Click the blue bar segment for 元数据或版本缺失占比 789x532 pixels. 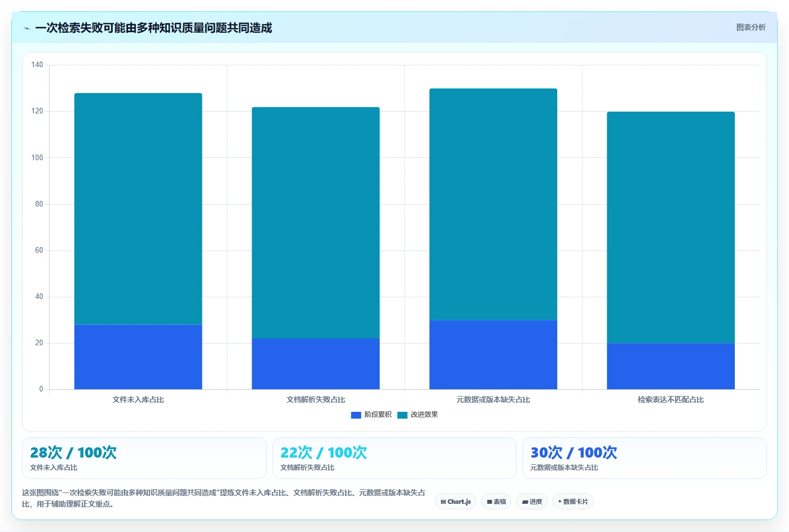pos(493,355)
